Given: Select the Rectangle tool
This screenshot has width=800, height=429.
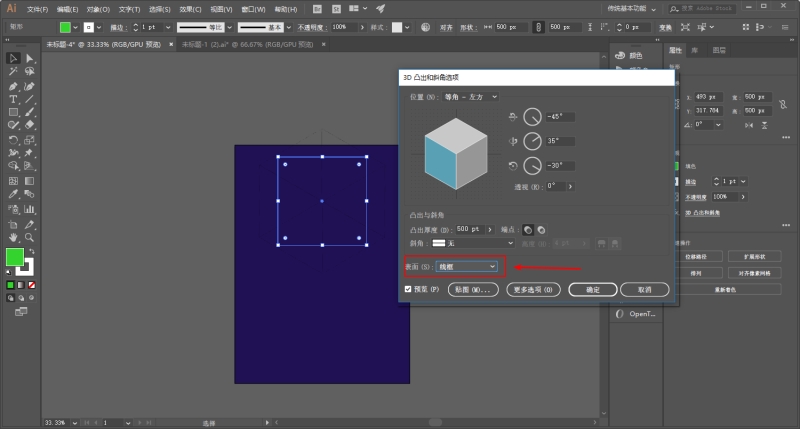Looking at the screenshot, I should click(x=13, y=112).
